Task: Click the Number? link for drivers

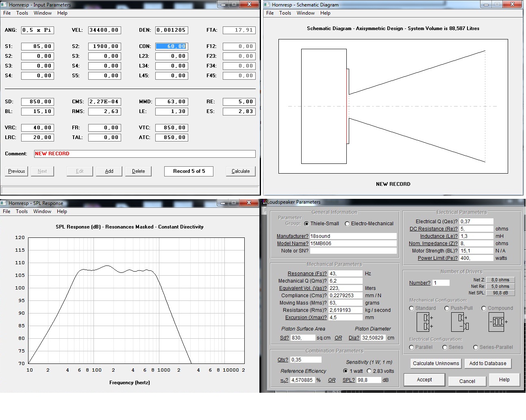Action: point(419,283)
